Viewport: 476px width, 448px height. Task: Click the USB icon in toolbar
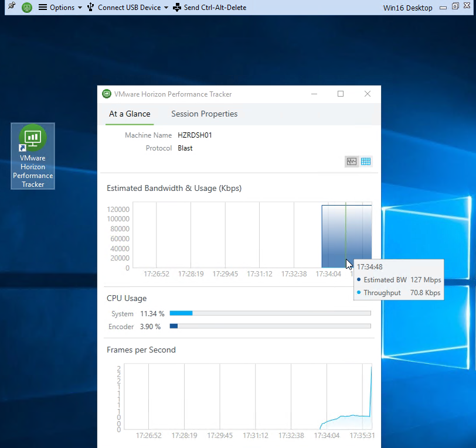click(90, 7)
